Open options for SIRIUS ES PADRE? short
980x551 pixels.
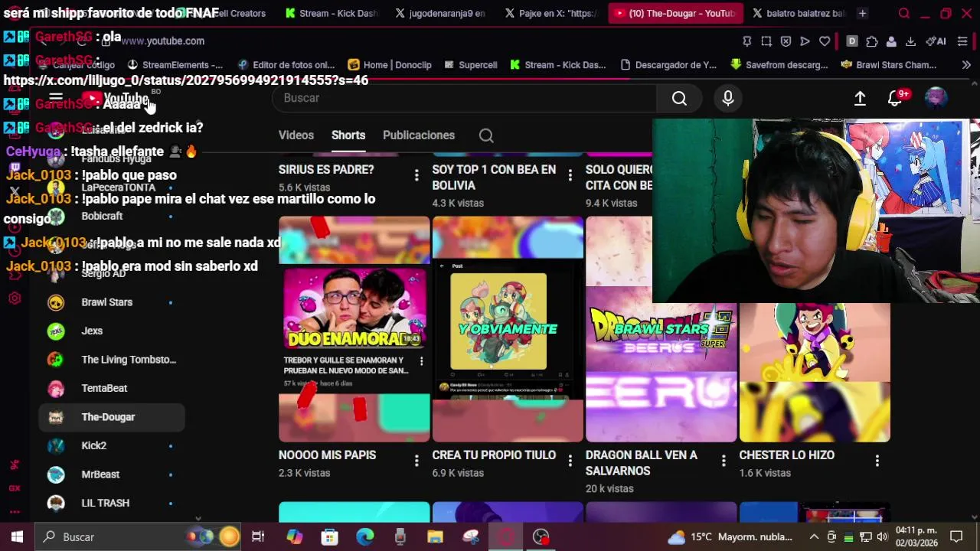(416, 175)
